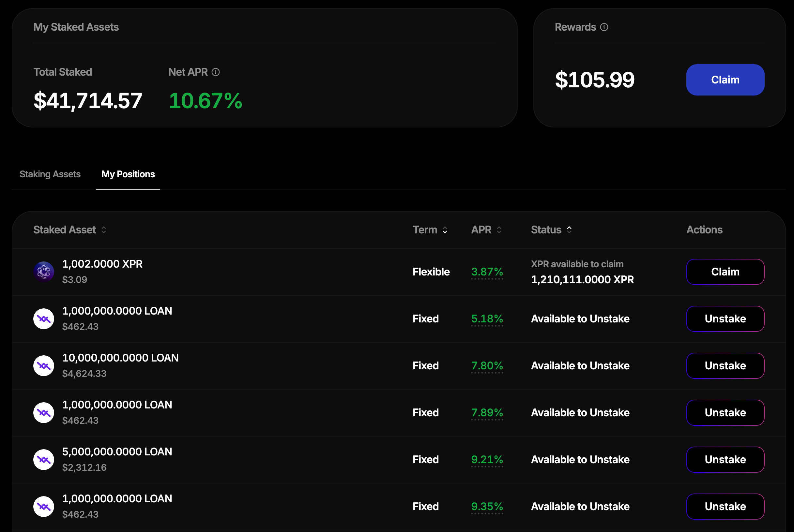Click LOAN icon for 10,000,000 LOAN position

44,366
